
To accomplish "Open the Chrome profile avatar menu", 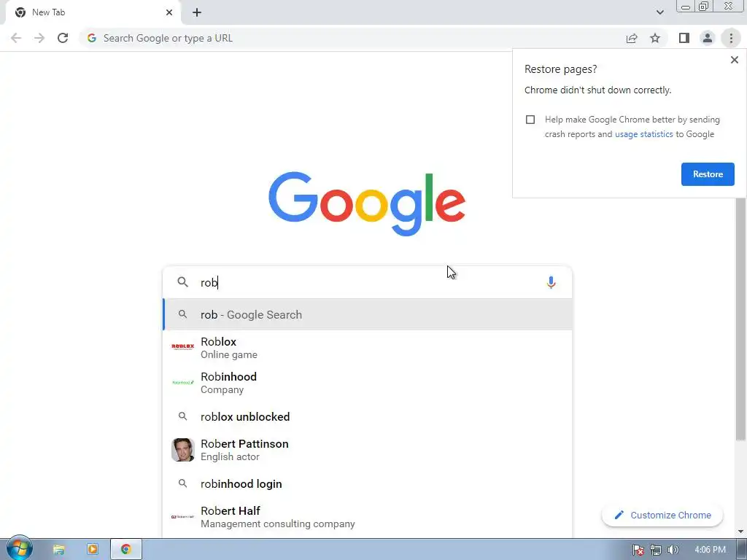I will [x=708, y=38].
